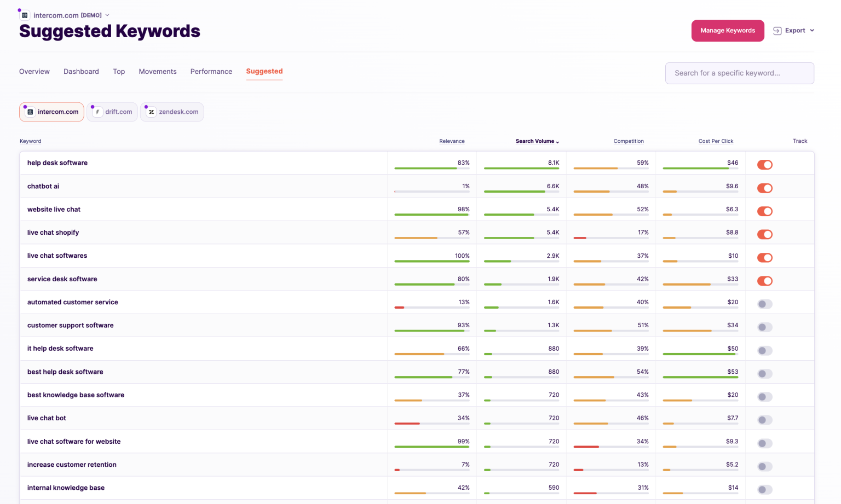
Task: Click the Manage Keywords button
Action: pos(727,31)
